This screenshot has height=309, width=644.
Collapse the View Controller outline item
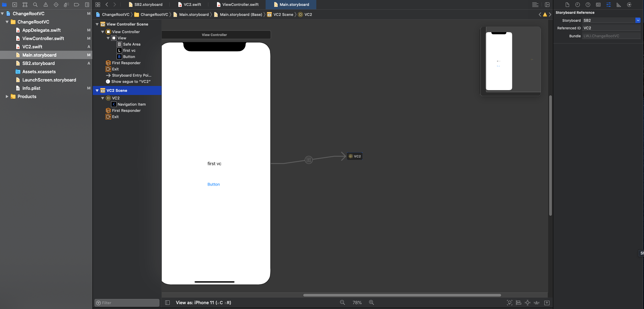(x=102, y=32)
